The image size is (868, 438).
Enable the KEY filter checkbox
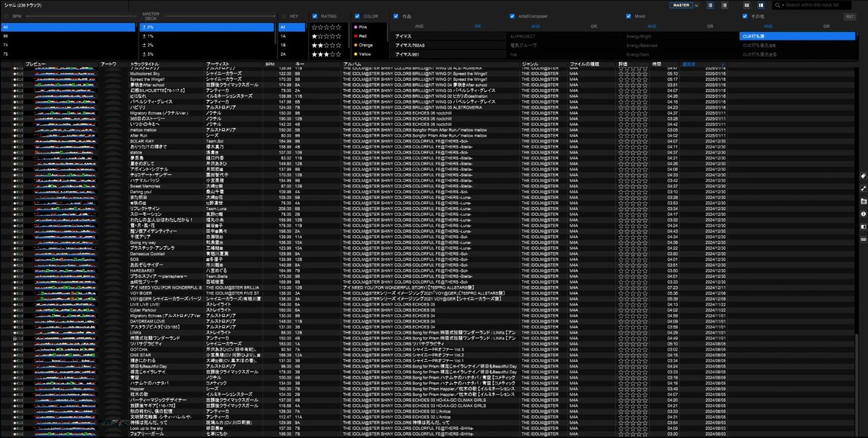coord(284,16)
